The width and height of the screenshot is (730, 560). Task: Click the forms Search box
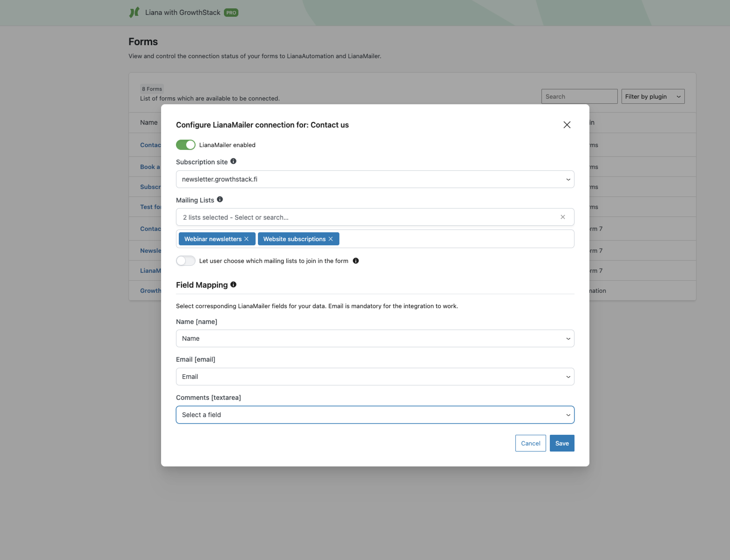579,96
